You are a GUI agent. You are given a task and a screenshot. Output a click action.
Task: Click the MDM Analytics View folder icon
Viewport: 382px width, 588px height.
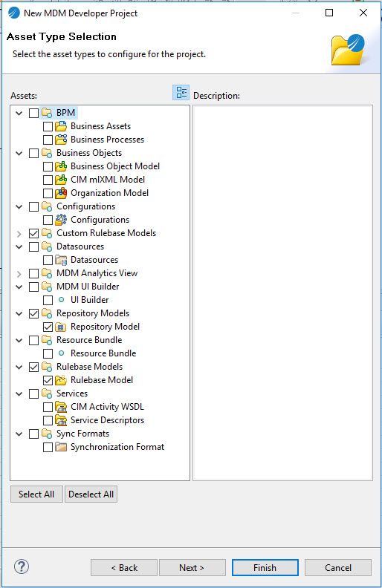point(47,273)
